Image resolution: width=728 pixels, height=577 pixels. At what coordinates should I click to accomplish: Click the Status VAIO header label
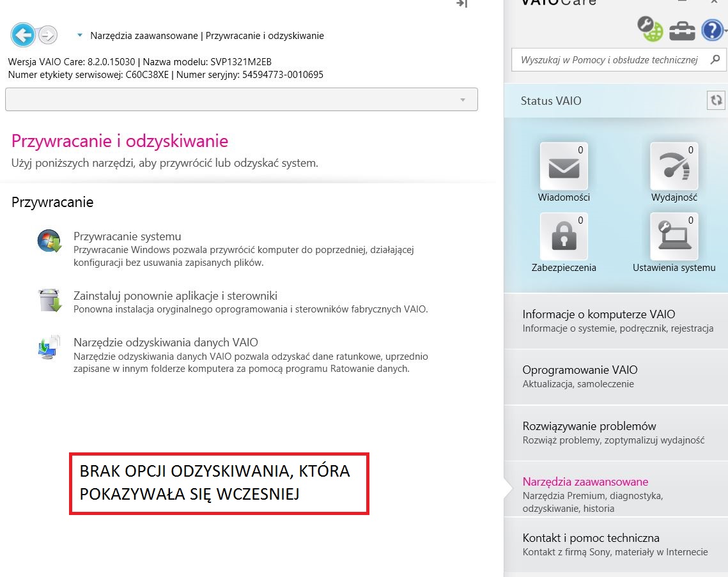click(x=551, y=101)
